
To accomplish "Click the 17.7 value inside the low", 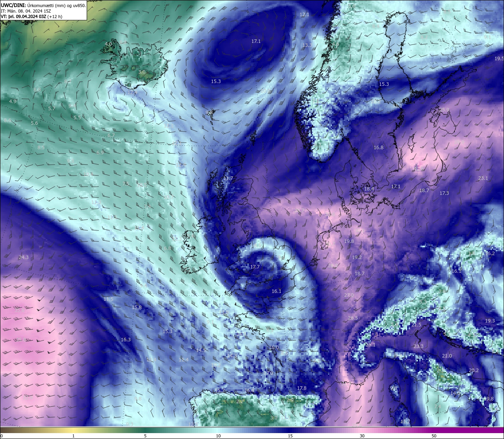I will click(x=255, y=267).
